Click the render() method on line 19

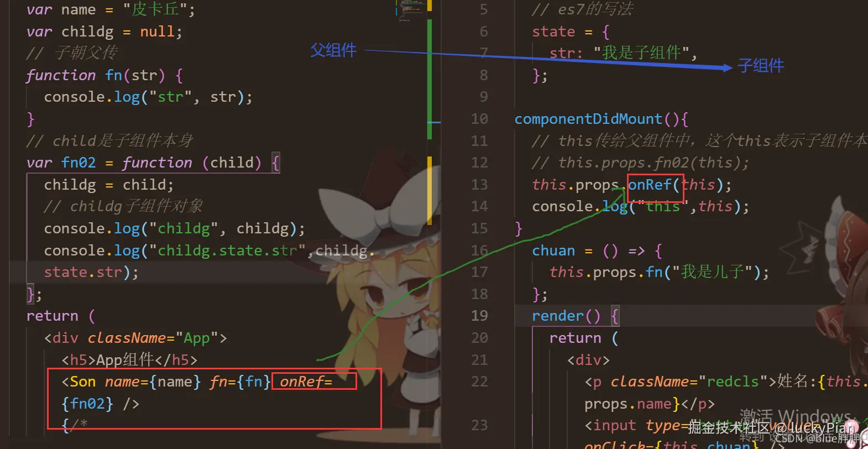[566, 316]
